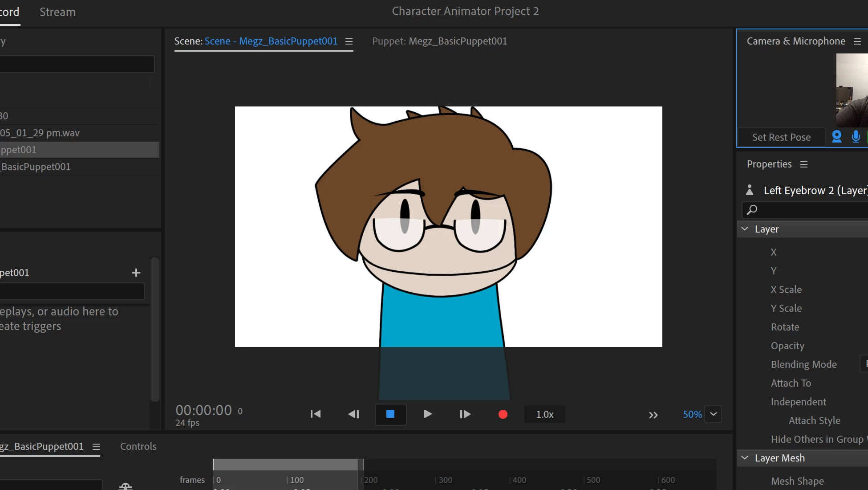
Task: Open the Scene panel hamburger menu
Action: (x=349, y=41)
